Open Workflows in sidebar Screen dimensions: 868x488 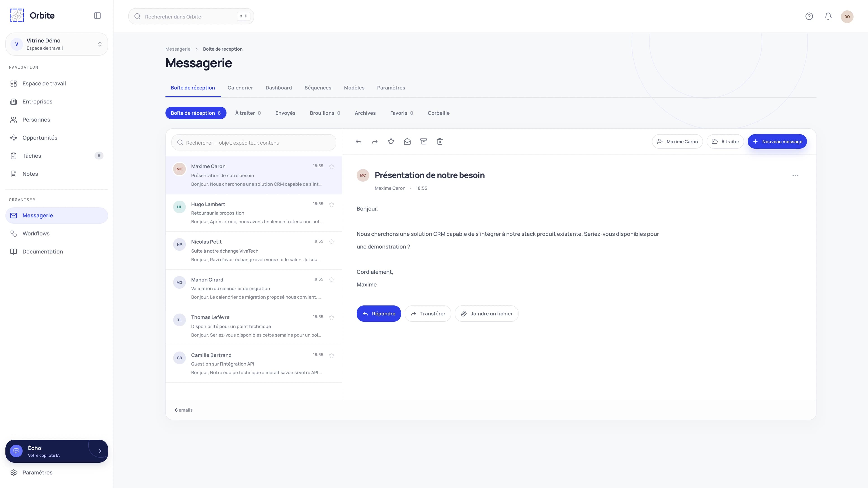click(x=57, y=234)
